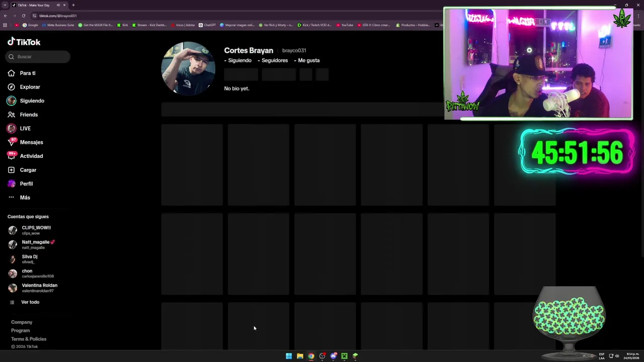
Task: Open the Meta Business Suite bookmark
Action: (58, 25)
